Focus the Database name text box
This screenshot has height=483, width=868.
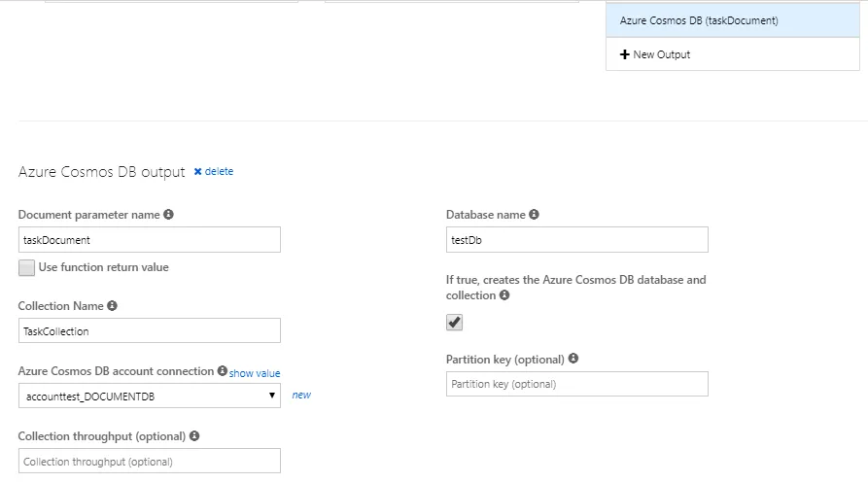[x=576, y=240]
